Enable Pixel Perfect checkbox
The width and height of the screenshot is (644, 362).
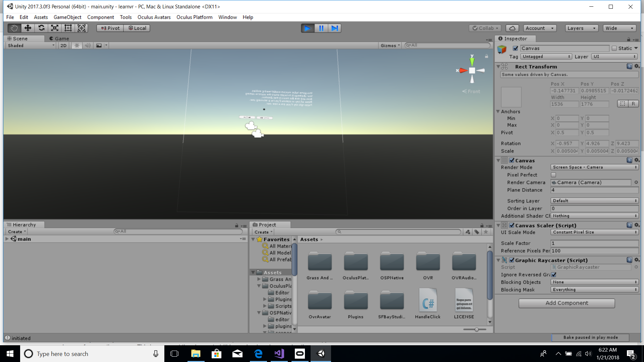pyautogui.click(x=553, y=175)
